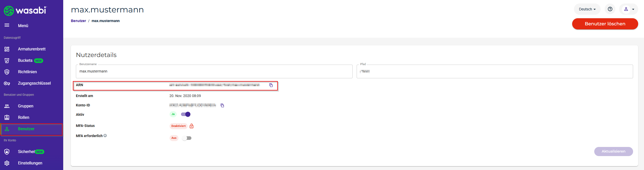
Task: Click the Benutzer löschen button
Action: click(x=605, y=24)
